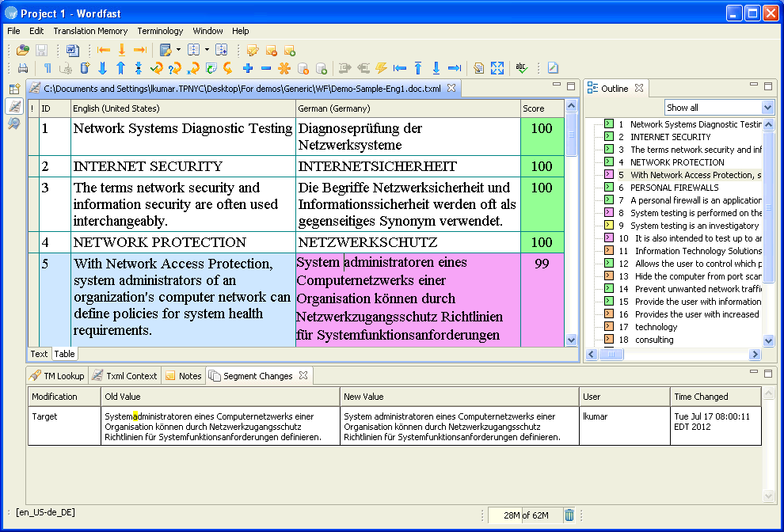Select outline item 11 Information Technology Solutions
The width and height of the screenshot is (784, 532).
tap(698, 251)
